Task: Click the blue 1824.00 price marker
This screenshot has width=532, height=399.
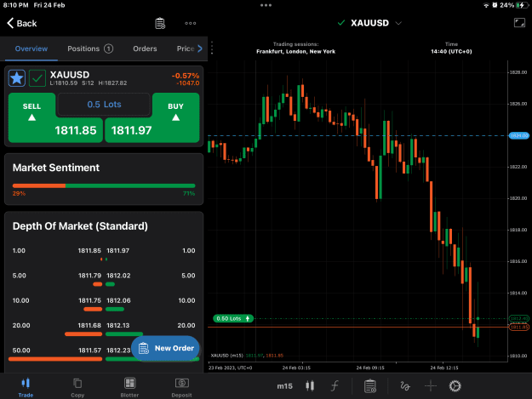Action: click(x=519, y=135)
